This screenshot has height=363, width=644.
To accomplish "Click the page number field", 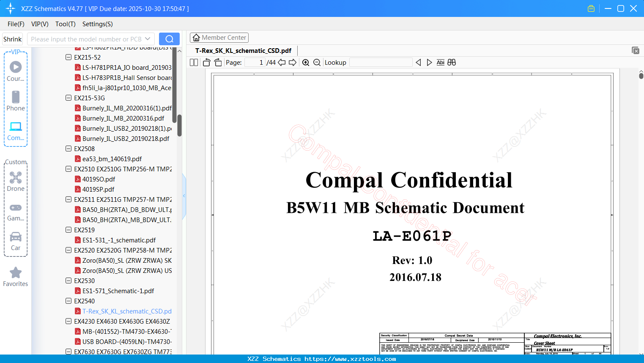I will [x=255, y=63].
